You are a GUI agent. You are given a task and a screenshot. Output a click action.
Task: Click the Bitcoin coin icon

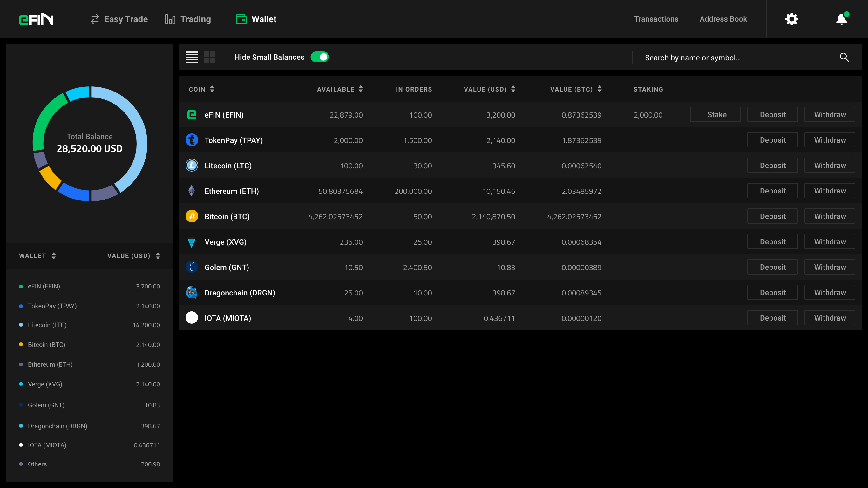192,216
